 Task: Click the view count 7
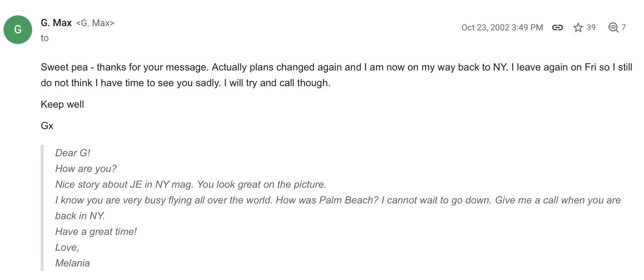click(x=624, y=28)
